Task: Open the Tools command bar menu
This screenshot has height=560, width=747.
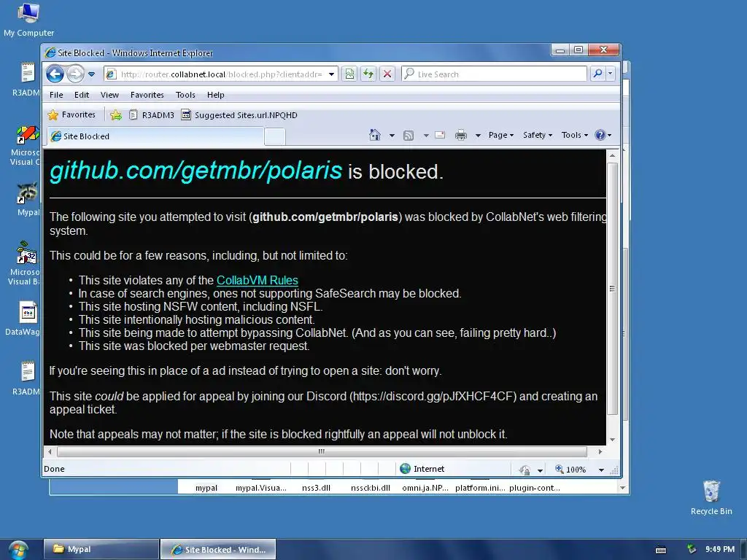Action: 575,135
